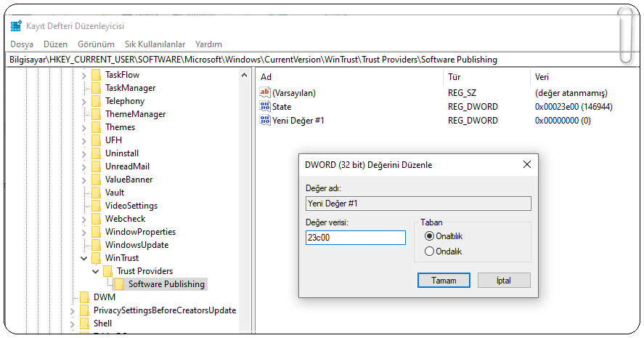Expand the Shell tree node
This screenshot has height=338, width=644.
(73, 324)
